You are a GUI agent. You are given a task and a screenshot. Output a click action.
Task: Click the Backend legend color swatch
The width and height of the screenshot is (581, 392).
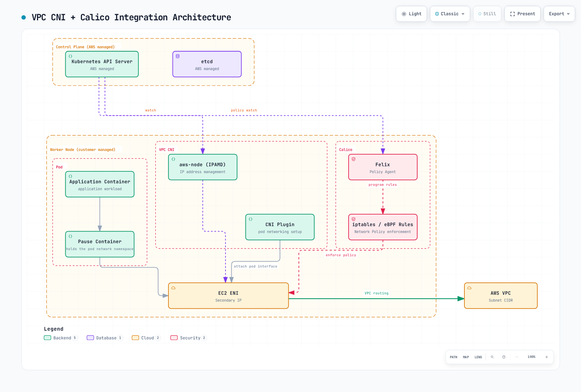(48, 338)
